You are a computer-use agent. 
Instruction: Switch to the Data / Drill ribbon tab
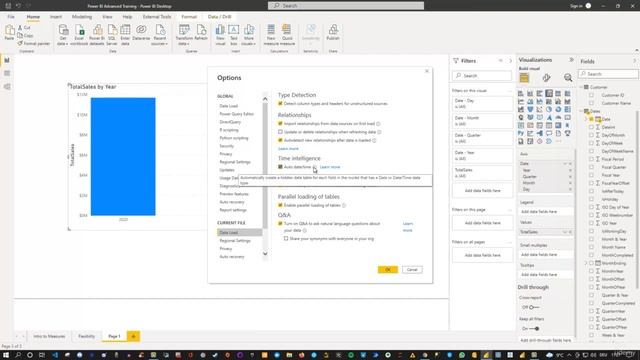coord(220,17)
